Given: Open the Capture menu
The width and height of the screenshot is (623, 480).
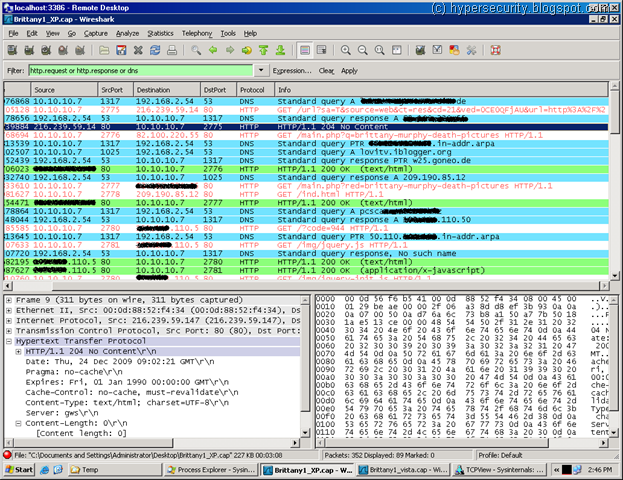Looking at the screenshot, I should [x=95, y=33].
